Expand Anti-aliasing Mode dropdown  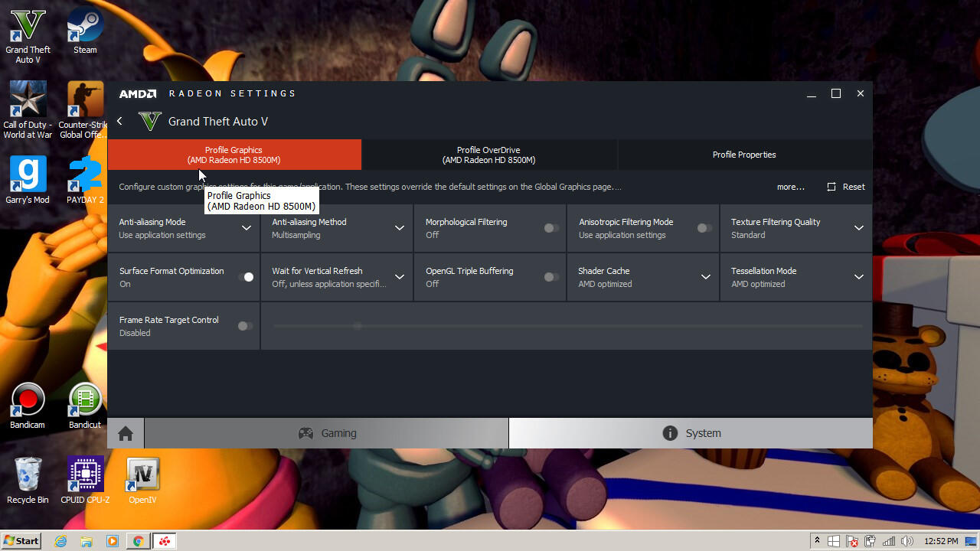(x=247, y=228)
